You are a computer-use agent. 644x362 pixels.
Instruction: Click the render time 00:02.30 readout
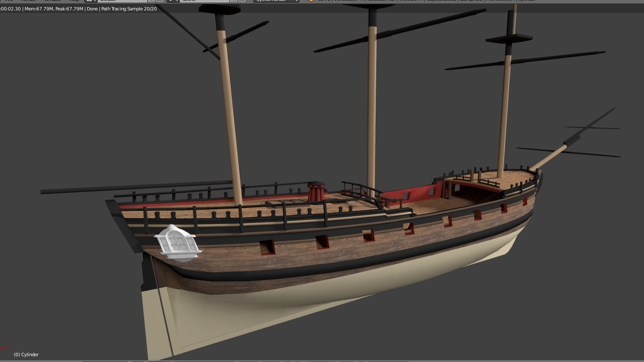[x=10, y=9]
